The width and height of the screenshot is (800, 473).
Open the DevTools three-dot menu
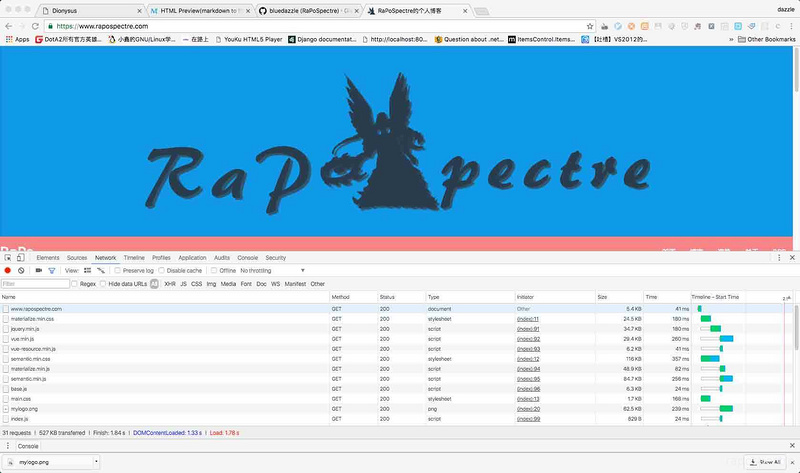(779, 258)
